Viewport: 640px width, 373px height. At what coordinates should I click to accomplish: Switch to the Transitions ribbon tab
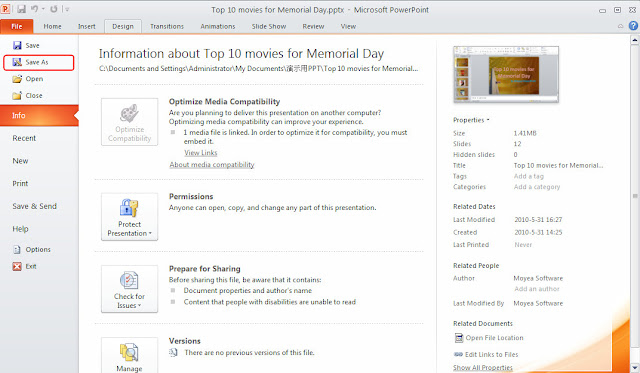coord(167,26)
